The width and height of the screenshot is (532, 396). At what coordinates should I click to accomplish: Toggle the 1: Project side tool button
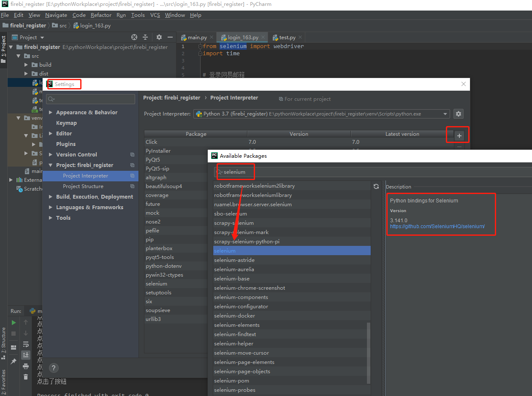(3, 50)
